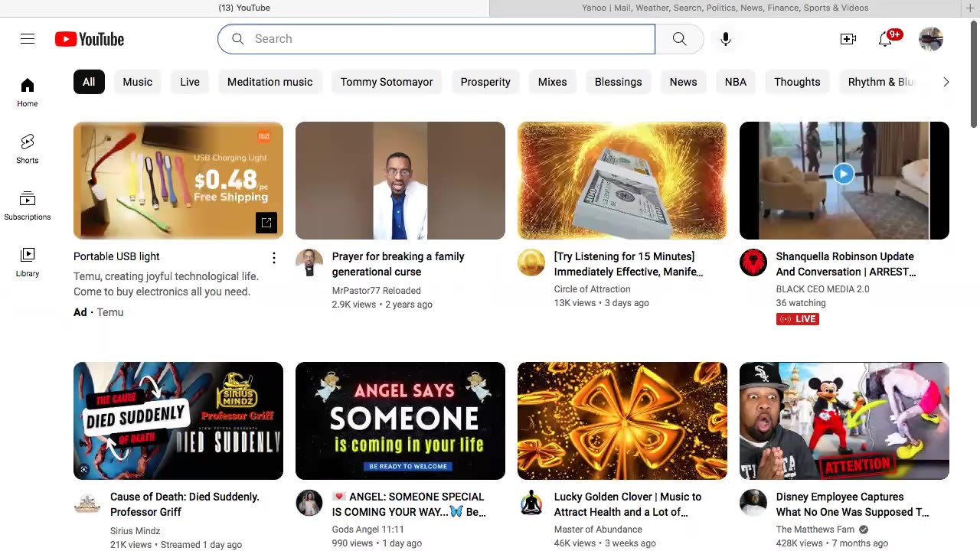This screenshot has width=980, height=551.
Task: Click MrPastor77 Reloaded channel avatar
Action: coord(309,262)
